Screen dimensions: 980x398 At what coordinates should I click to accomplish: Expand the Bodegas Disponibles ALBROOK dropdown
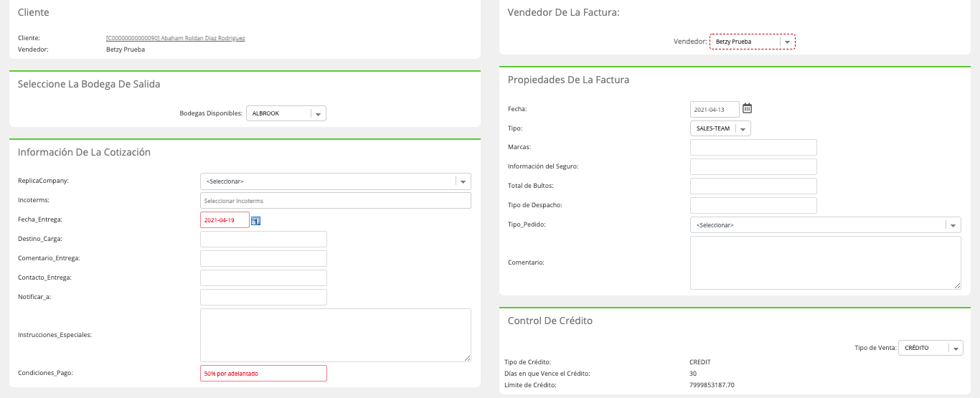coord(286,113)
